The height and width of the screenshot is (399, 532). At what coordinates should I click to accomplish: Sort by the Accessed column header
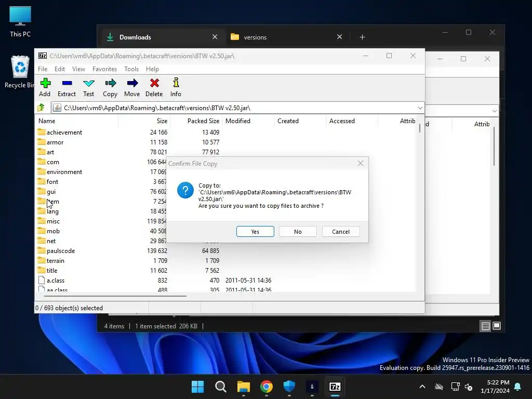point(352,121)
